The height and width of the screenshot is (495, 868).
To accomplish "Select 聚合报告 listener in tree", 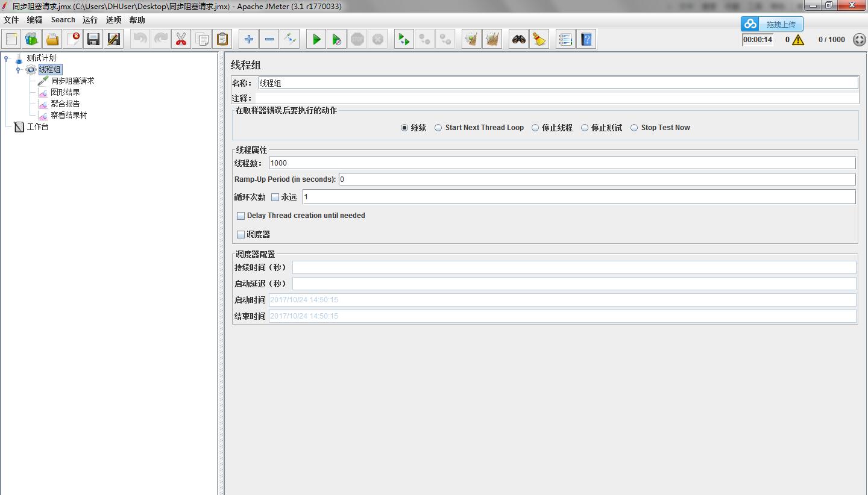I will [x=65, y=104].
